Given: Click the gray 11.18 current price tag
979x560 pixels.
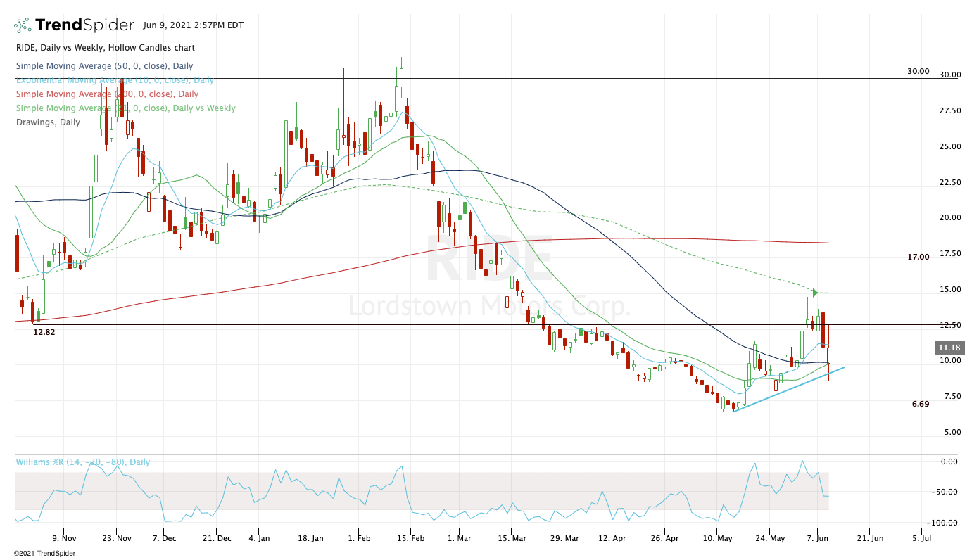Looking at the screenshot, I should (948, 348).
